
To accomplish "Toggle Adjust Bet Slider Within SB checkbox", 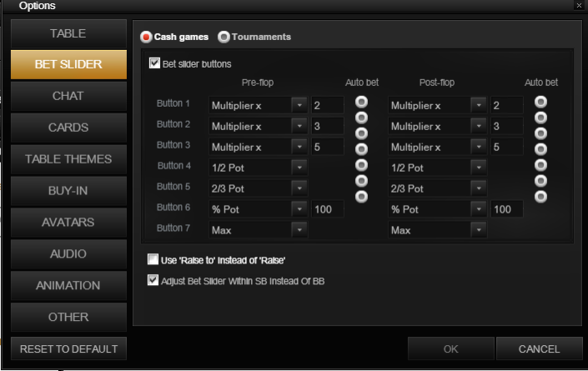I will (x=153, y=281).
